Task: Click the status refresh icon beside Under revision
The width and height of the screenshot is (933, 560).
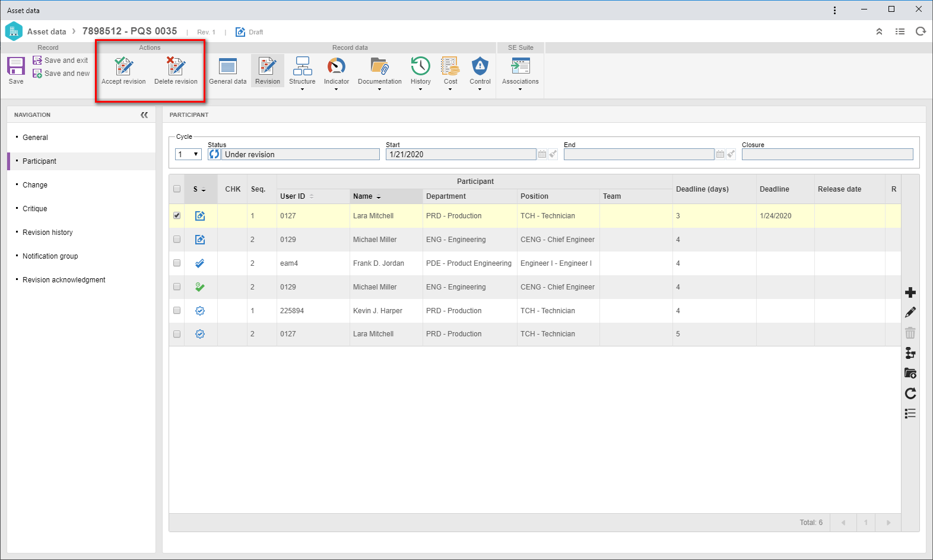Action: 214,154
